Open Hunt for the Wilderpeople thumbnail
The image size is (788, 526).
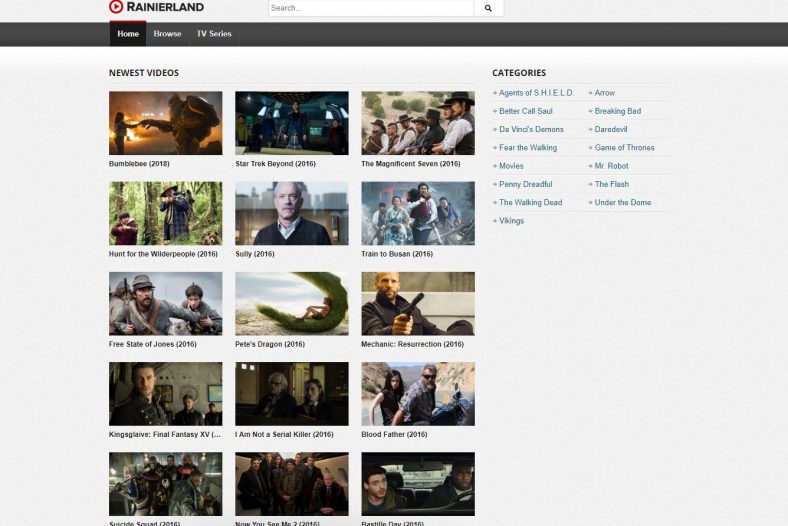click(x=165, y=214)
